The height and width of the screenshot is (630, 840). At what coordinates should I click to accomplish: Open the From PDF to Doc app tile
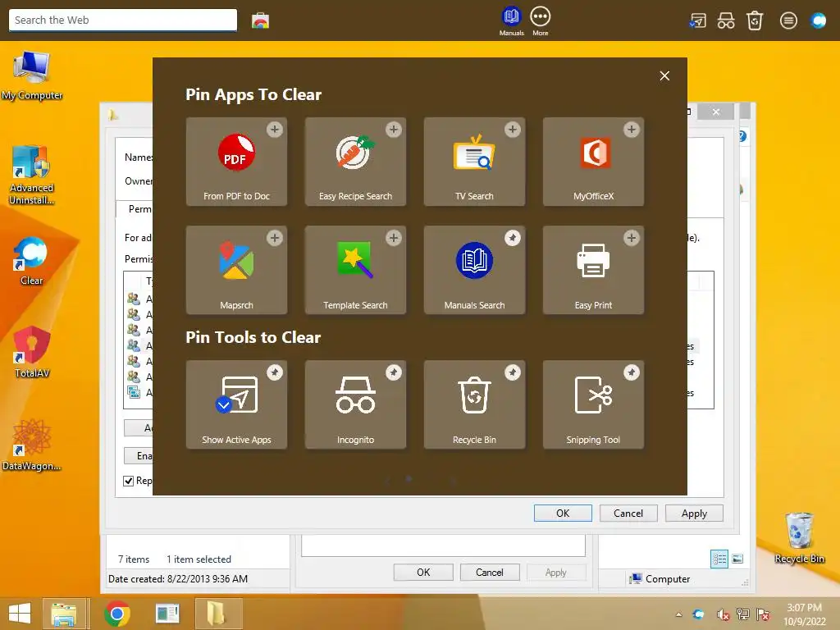[x=236, y=162]
